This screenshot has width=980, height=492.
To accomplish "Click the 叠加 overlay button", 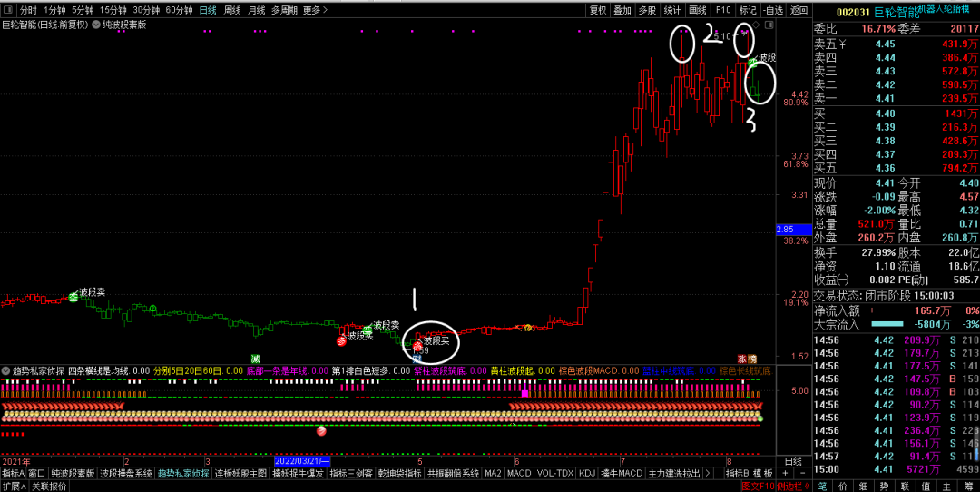I will (622, 10).
